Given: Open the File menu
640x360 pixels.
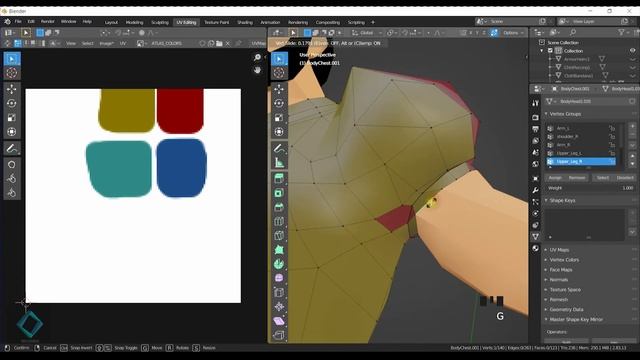Looking at the screenshot, I should (x=18, y=22).
